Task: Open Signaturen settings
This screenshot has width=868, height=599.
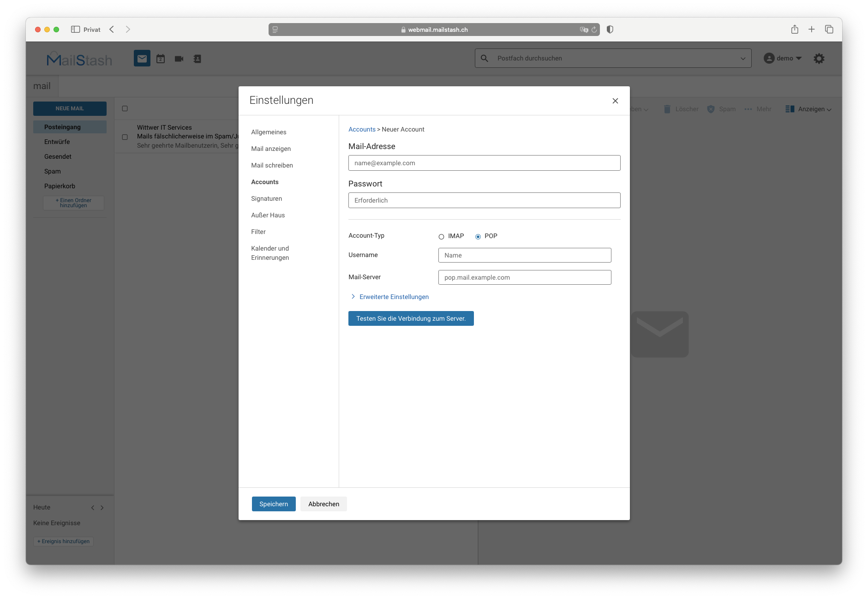Action: [x=266, y=198]
